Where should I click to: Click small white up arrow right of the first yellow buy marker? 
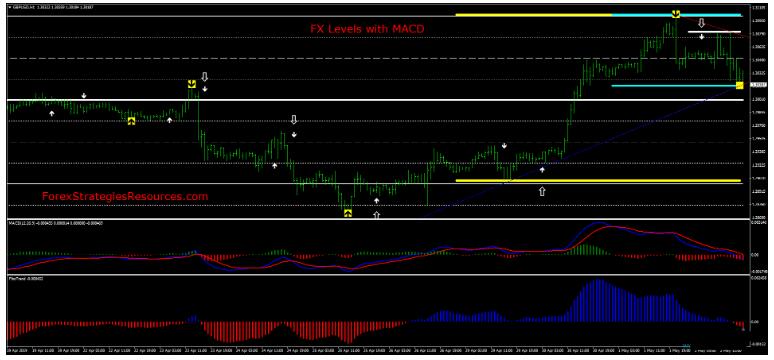(x=169, y=120)
